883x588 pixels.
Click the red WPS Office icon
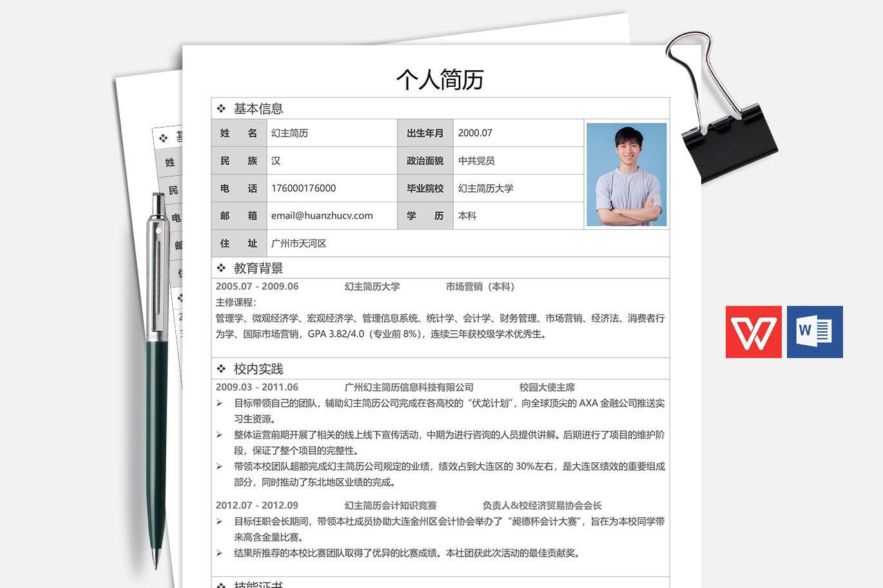(753, 332)
